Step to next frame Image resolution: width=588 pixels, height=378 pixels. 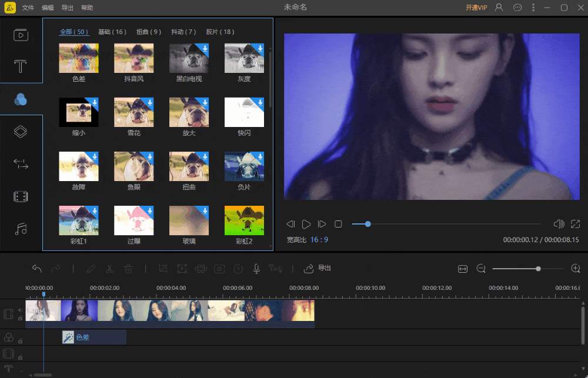coord(322,224)
